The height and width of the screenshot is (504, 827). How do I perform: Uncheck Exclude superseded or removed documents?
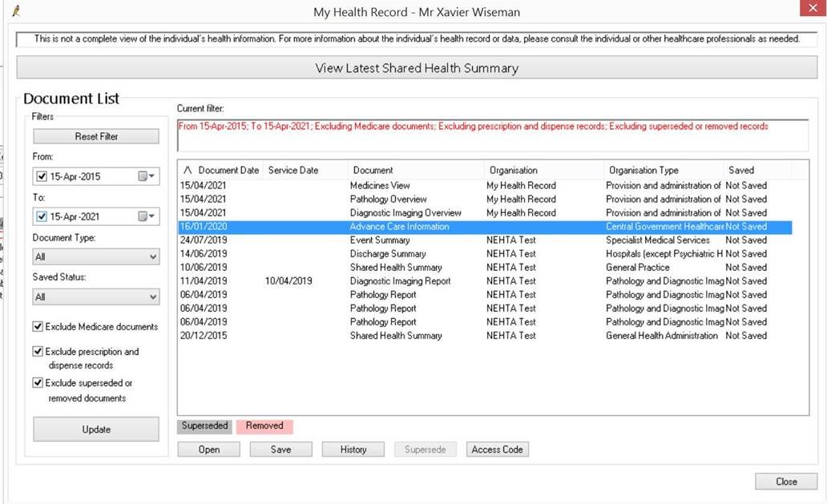38,383
